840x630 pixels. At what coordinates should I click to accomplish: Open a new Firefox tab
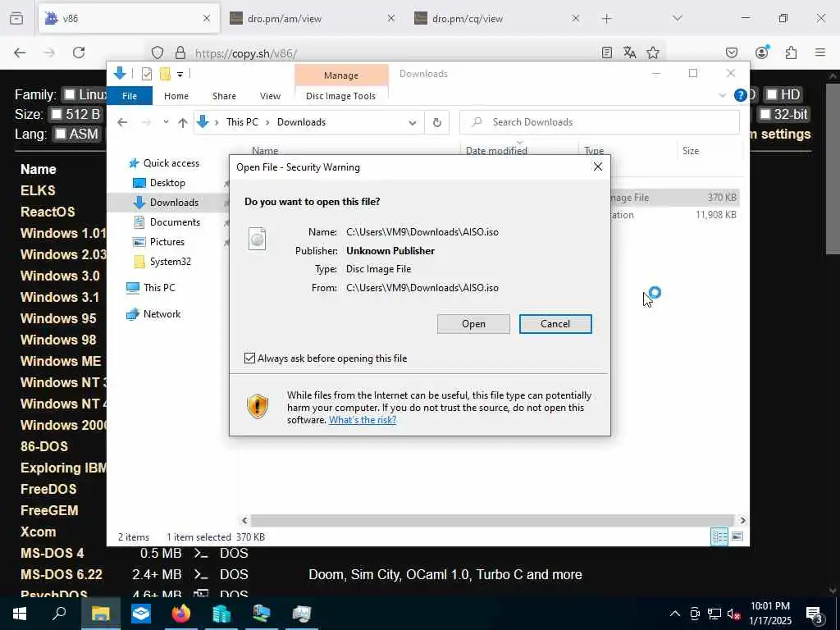click(606, 19)
